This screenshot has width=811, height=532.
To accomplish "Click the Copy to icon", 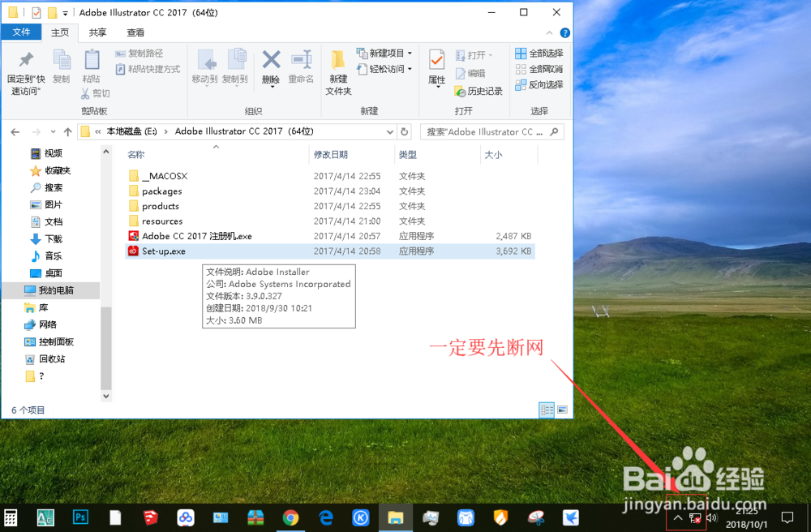I will point(236,61).
